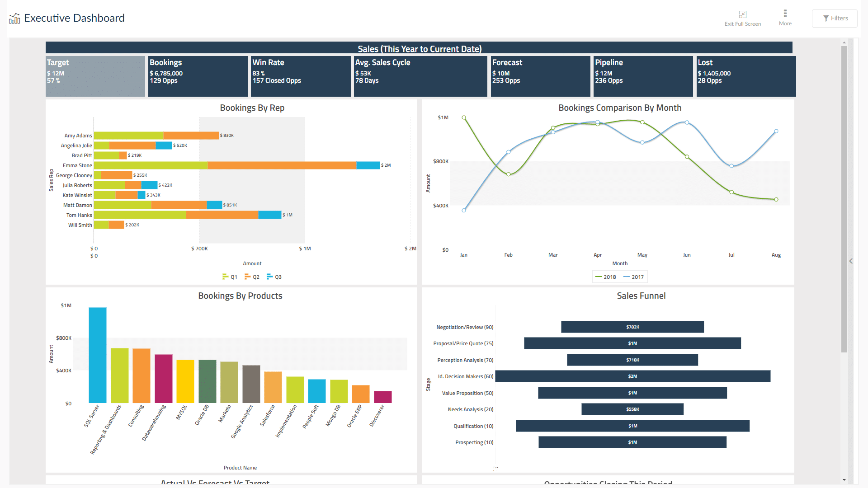Click the Executive Dashboard app icon
This screenshot has height=488, width=868.
(x=13, y=17)
